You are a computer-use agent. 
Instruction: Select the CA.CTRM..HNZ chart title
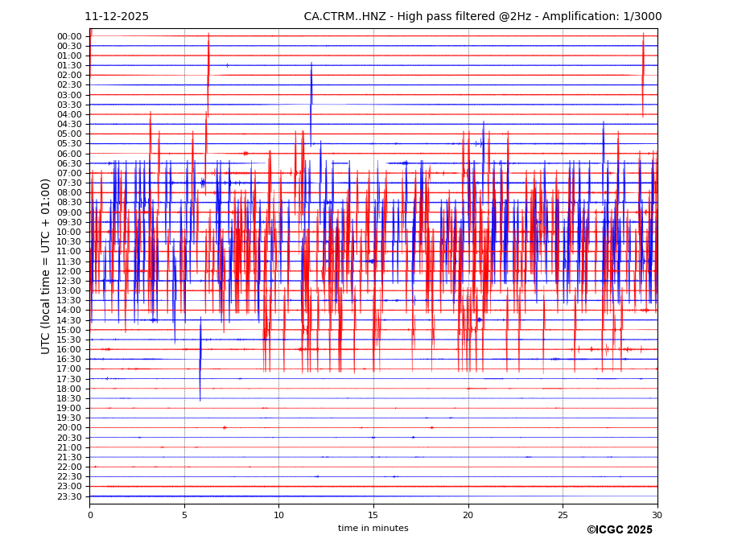point(482,17)
